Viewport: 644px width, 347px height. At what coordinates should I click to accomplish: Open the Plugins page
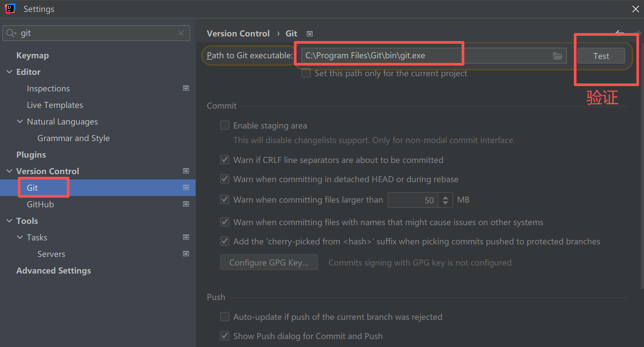click(31, 155)
